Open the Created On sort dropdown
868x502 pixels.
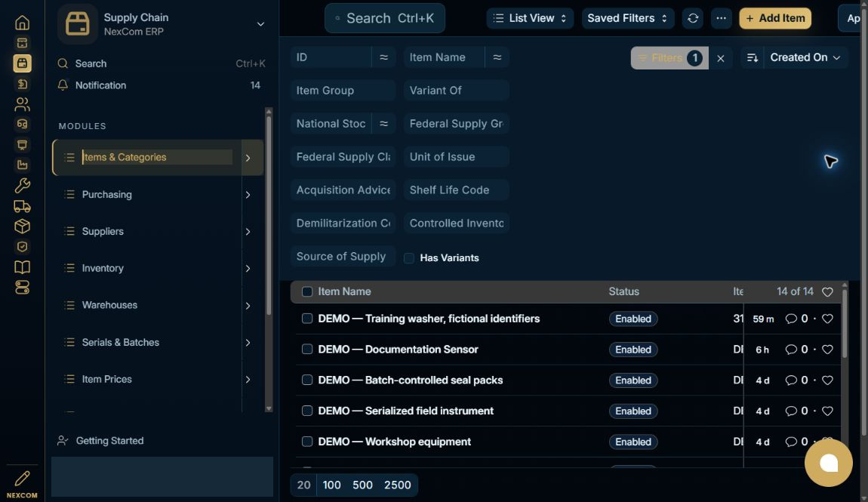click(805, 57)
